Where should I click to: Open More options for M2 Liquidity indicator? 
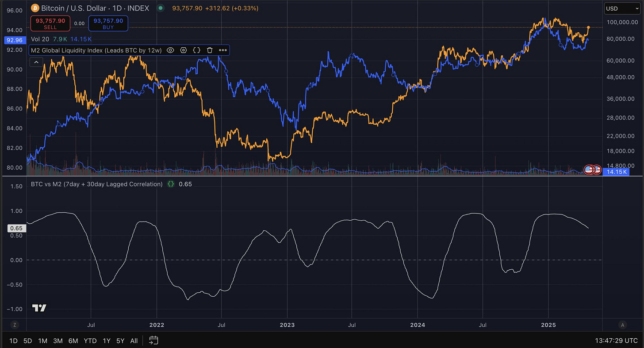coord(223,50)
